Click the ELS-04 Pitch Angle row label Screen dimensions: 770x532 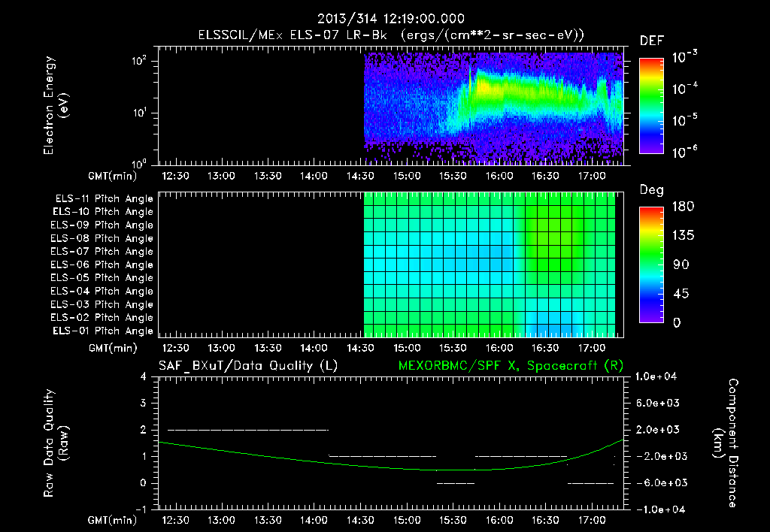[x=102, y=291]
